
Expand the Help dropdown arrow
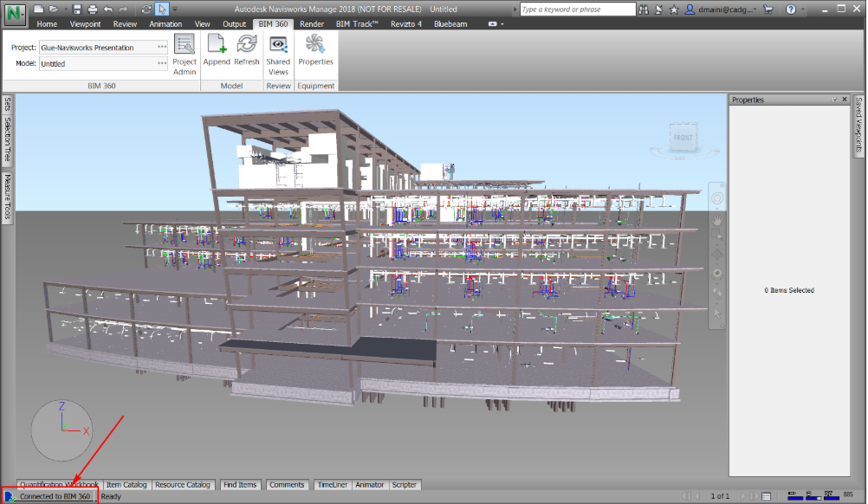point(803,10)
